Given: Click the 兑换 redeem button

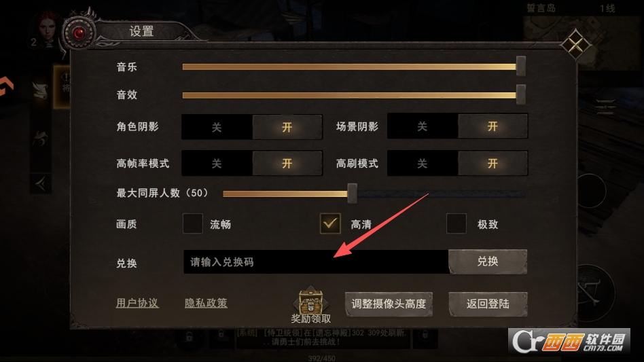Looking at the screenshot, I should pos(488,261).
